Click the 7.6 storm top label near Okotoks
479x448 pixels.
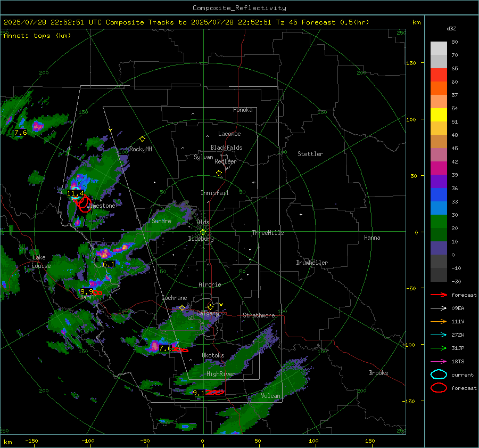coord(166,348)
